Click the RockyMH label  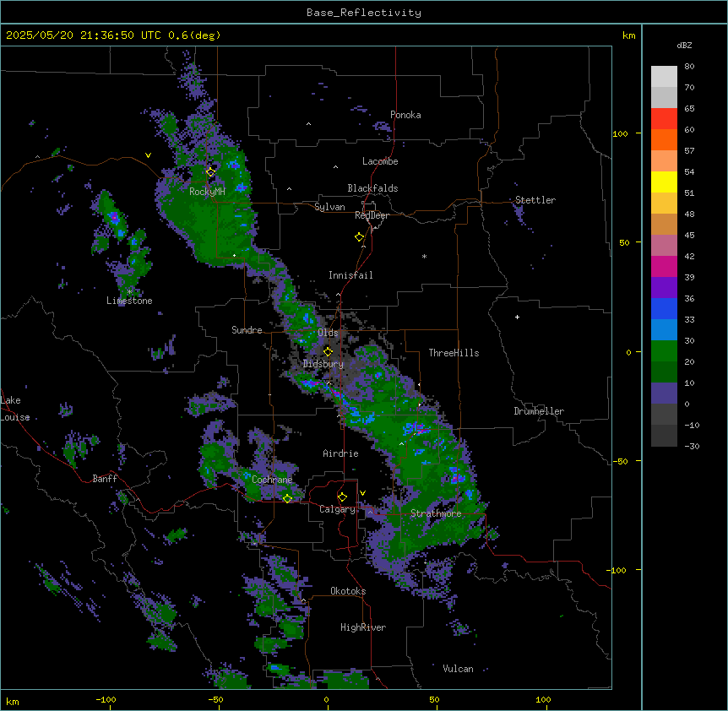[x=207, y=192]
